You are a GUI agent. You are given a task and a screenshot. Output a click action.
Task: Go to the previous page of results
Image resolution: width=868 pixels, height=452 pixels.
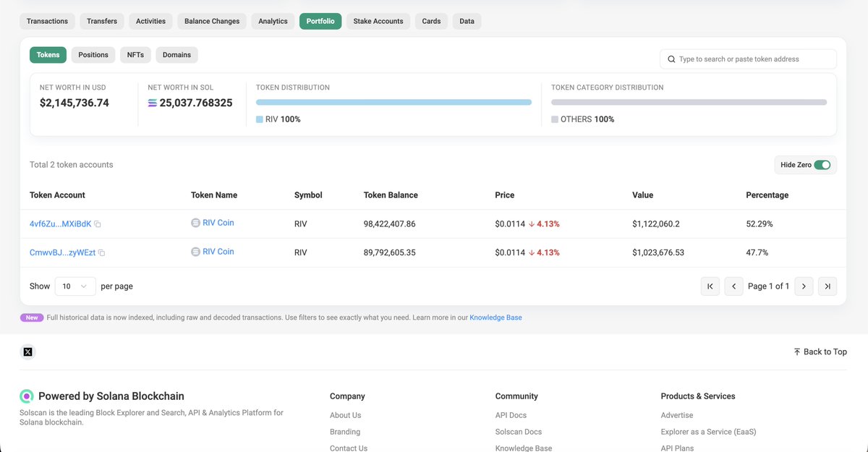click(733, 286)
